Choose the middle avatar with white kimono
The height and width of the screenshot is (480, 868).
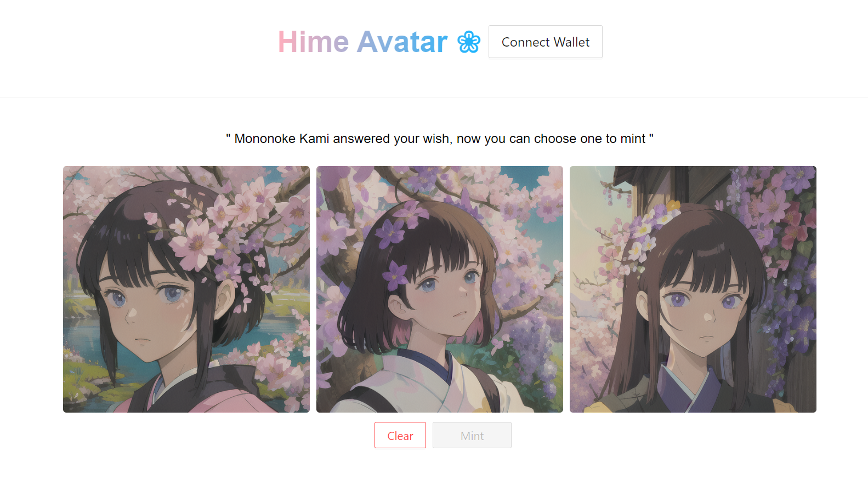[440, 289]
